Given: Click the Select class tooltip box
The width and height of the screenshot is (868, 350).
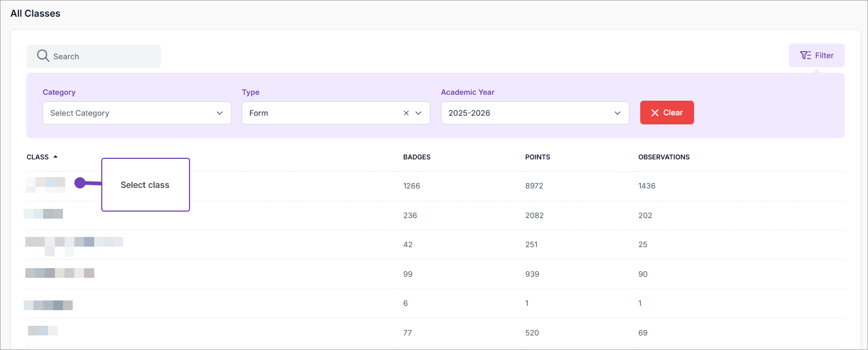Looking at the screenshot, I should click(x=145, y=185).
